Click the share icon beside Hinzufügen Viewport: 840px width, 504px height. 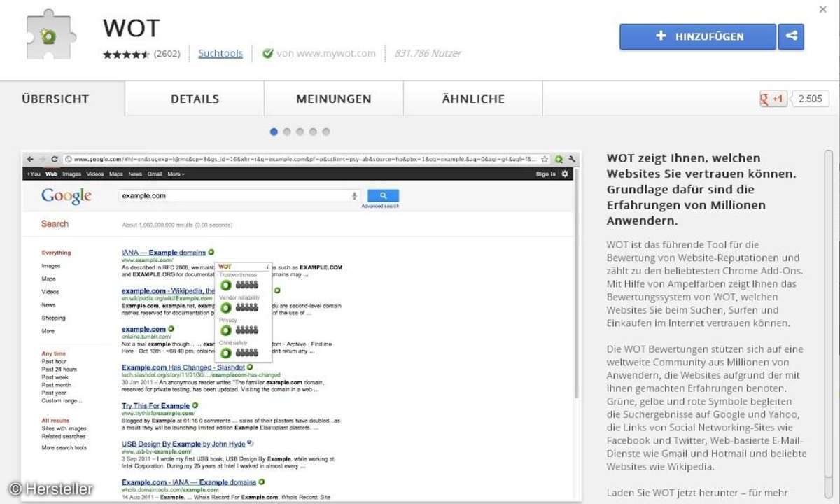pos(791,36)
